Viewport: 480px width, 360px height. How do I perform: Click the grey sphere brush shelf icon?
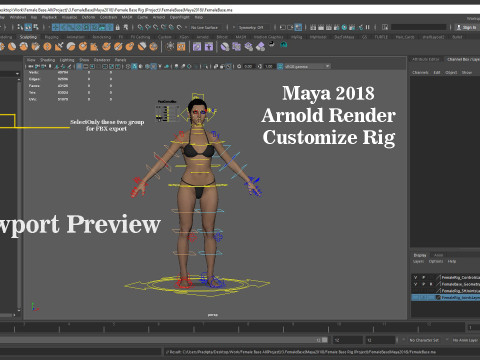[225, 46]
